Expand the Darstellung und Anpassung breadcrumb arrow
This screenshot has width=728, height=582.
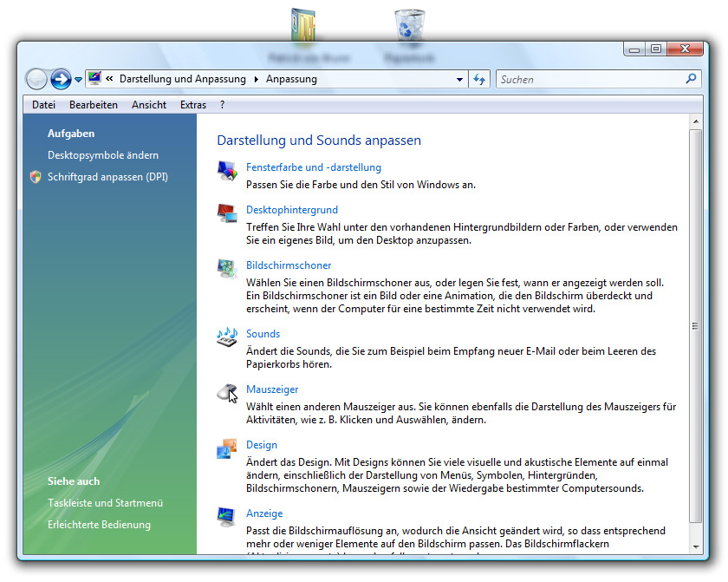[256, 80]
